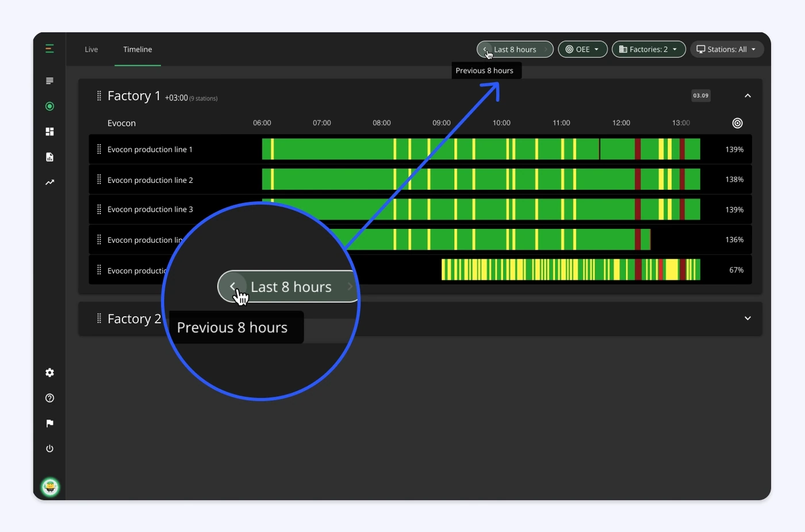Click the 136% OEE value
This screenshot has width=805, height=532.
(734, 240)
